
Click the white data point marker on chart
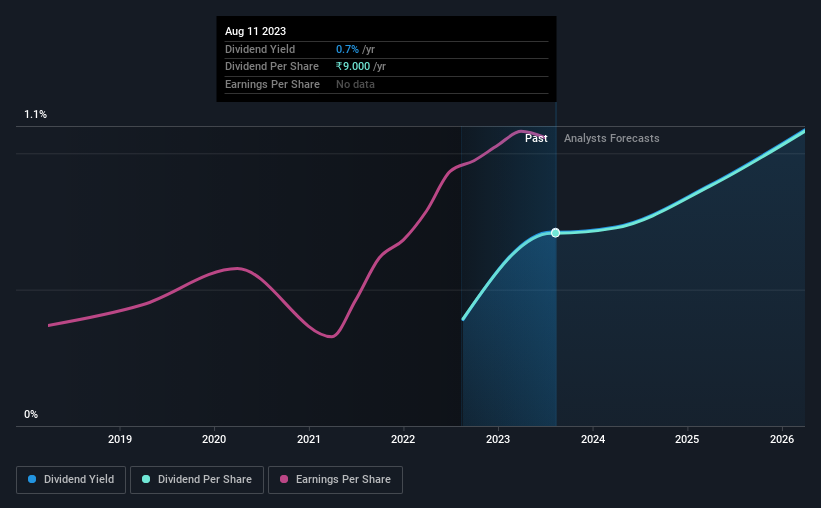[556, 233]
